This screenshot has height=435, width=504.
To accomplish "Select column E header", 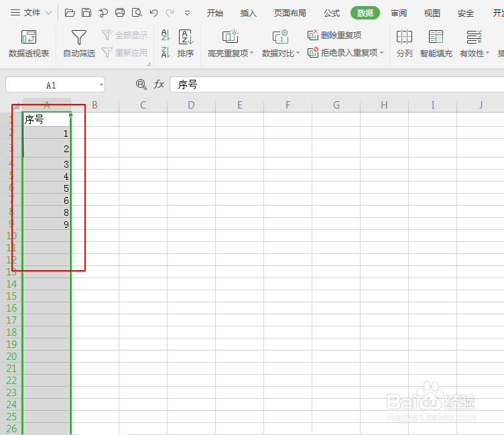I will tap(239, 105).
